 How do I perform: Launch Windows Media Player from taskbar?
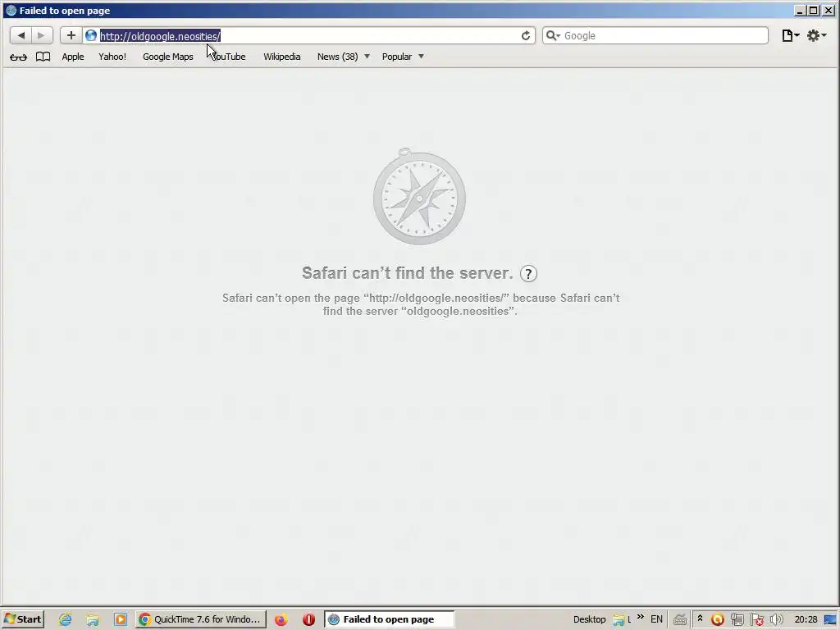pos(120,620)
